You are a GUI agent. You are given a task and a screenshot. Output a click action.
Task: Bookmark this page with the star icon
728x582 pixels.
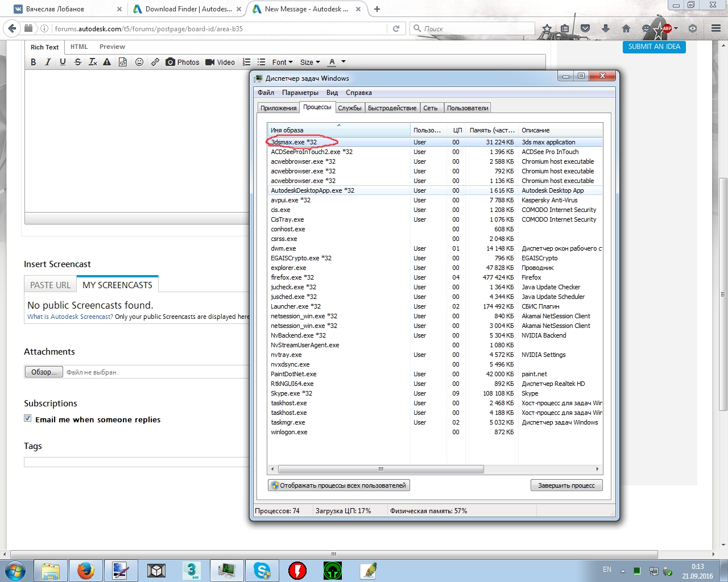(x=547, y=28)
